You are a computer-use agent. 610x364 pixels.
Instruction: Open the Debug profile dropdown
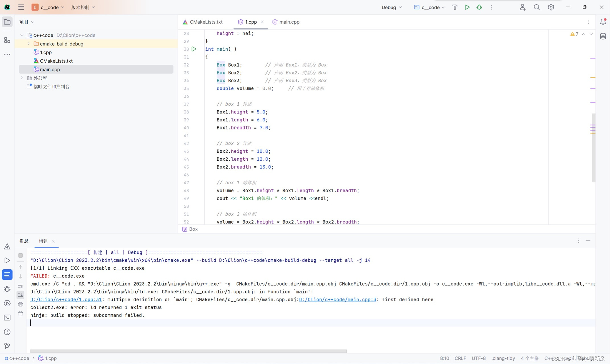(392, 7)
